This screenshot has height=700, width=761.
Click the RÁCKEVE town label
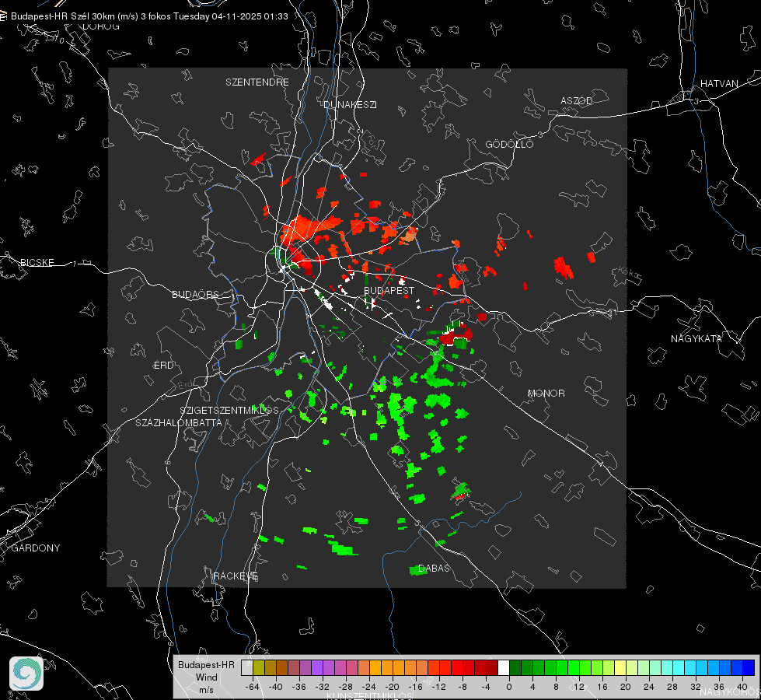(236, 576)
